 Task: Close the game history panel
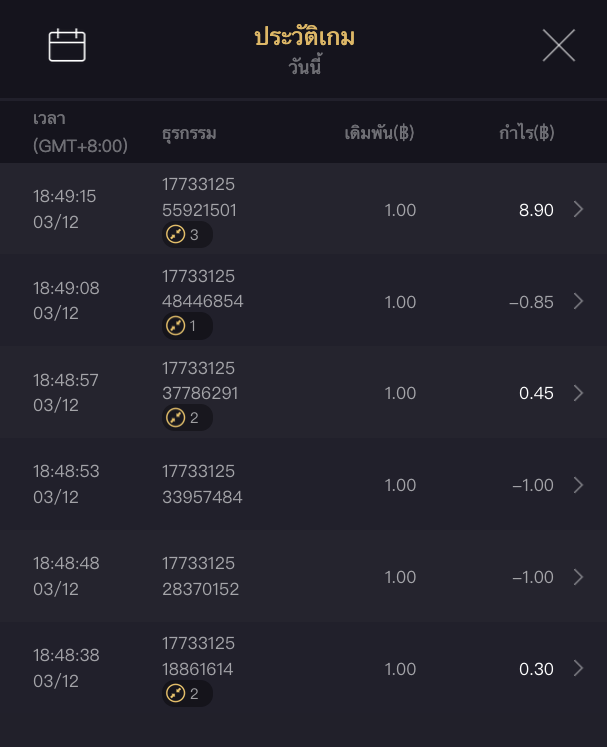(x=558, y=45)
